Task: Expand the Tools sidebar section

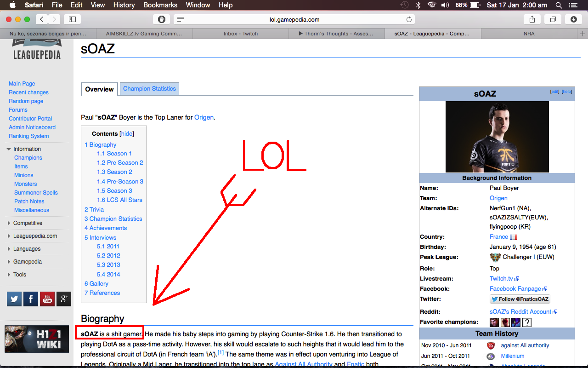Action: [x=9, y=275]
